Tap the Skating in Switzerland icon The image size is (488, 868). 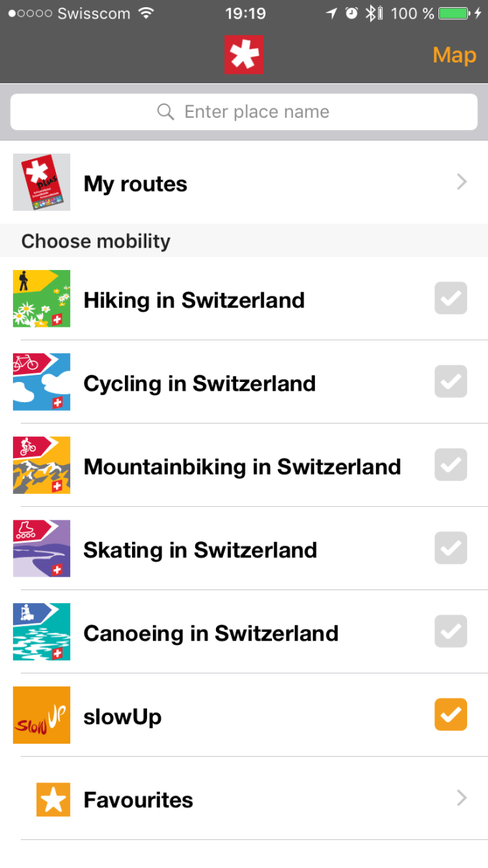pos(42,549)
